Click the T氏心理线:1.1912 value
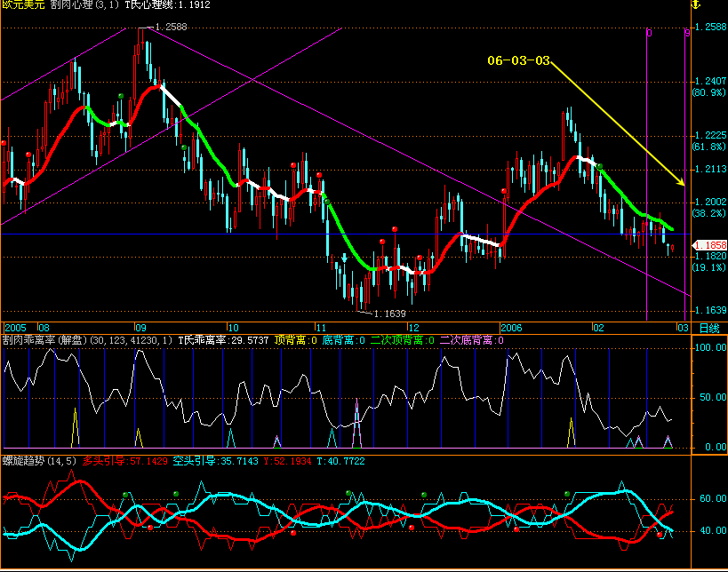 tap(168, 5)
